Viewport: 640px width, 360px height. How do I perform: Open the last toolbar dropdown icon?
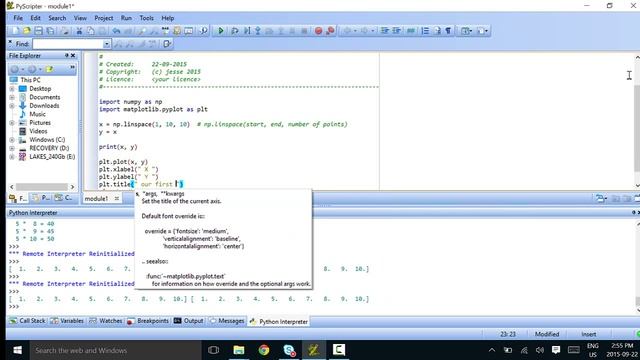click(x=482, y=31)
